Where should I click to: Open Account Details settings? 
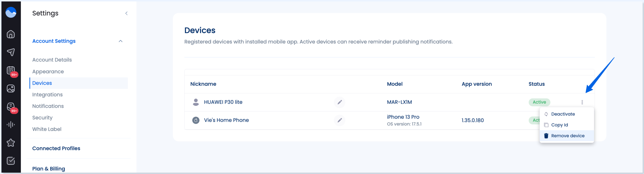point(52,60)
